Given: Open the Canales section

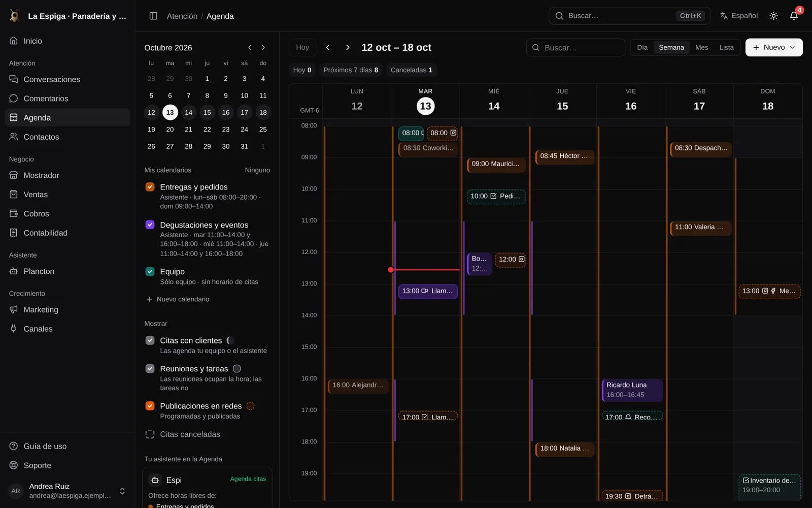Looking at the screenshot, I should click(67, 329).
